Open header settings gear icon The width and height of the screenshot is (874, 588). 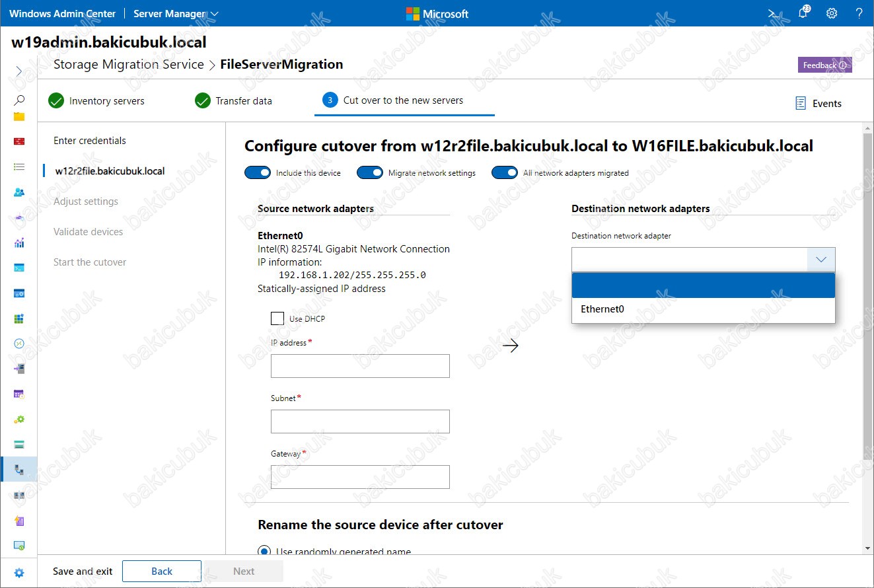[832, 13]
